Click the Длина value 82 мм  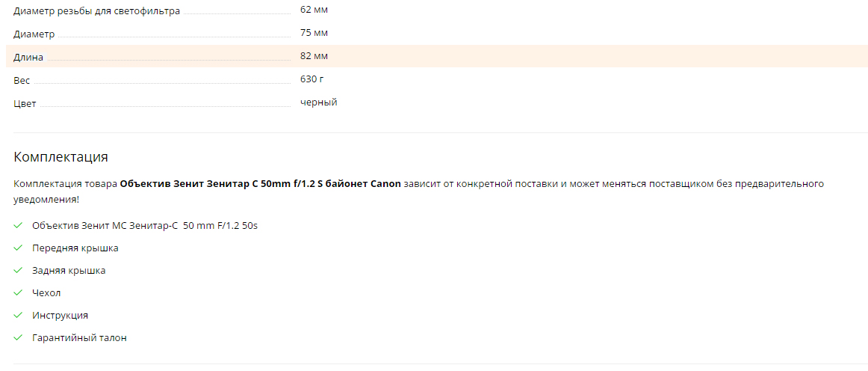click(x=314, y=56)
